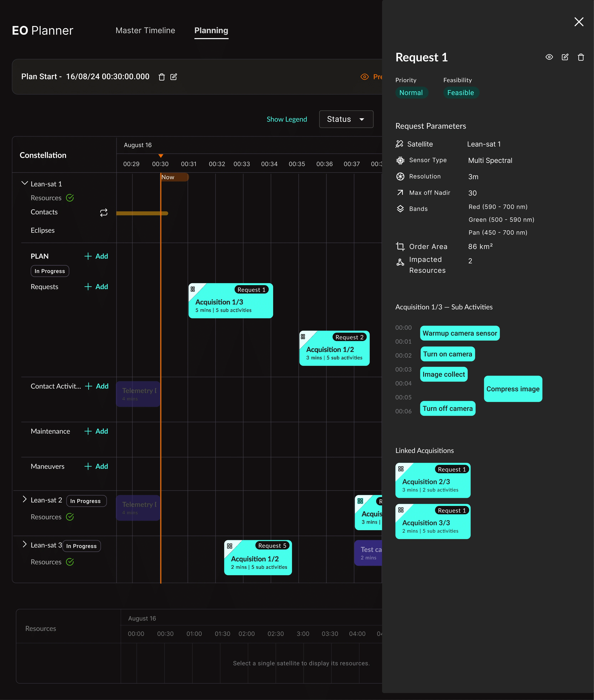This screenshot has height=700, width=594.
Task: Add a new Request
Action: point(96,287)
